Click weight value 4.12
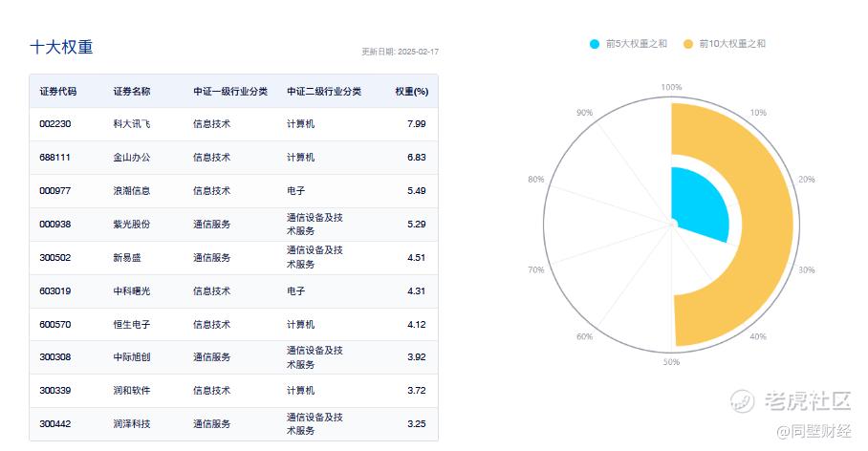Image resolution: width=868 pixels, height=451 pixels. [x=416, y=324]
